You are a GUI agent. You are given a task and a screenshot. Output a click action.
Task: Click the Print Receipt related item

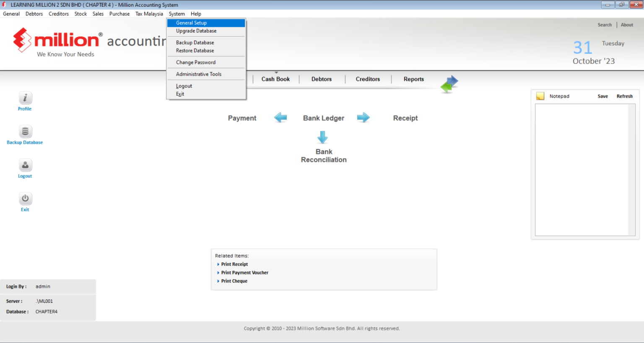pyautogui.click(x=234, y=264)
